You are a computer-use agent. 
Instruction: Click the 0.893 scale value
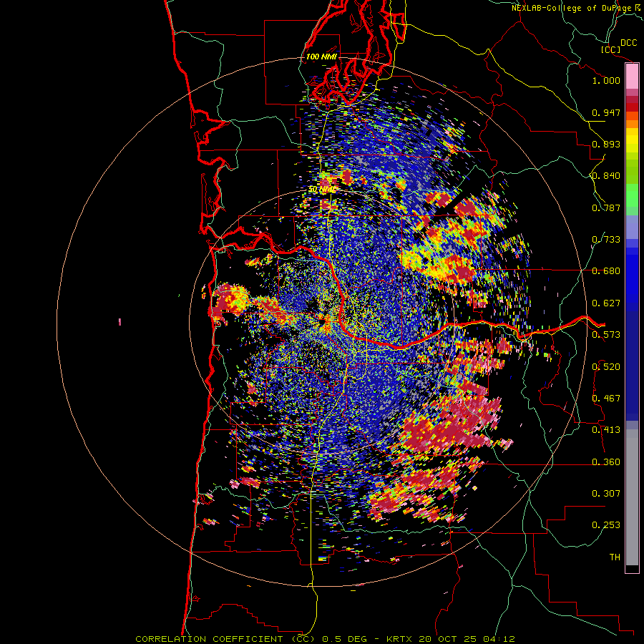[x=606, y=144]
